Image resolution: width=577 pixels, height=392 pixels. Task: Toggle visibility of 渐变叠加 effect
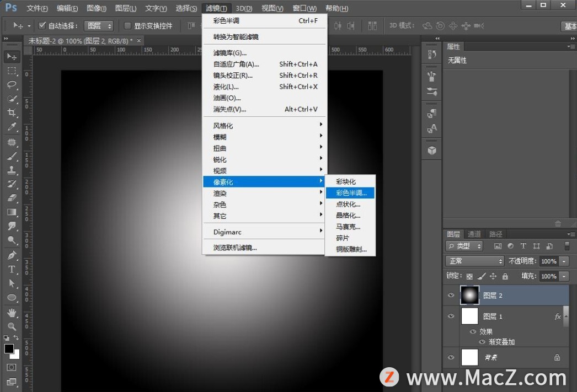482,342
